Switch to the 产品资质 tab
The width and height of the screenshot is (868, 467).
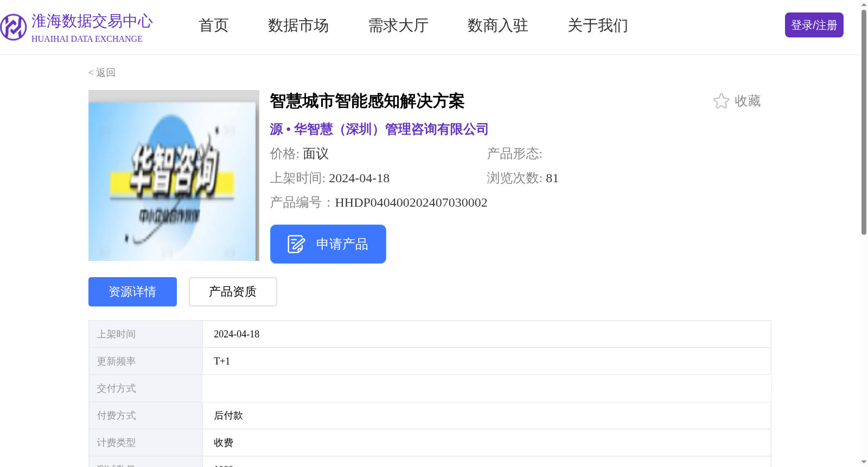[233, 292]
